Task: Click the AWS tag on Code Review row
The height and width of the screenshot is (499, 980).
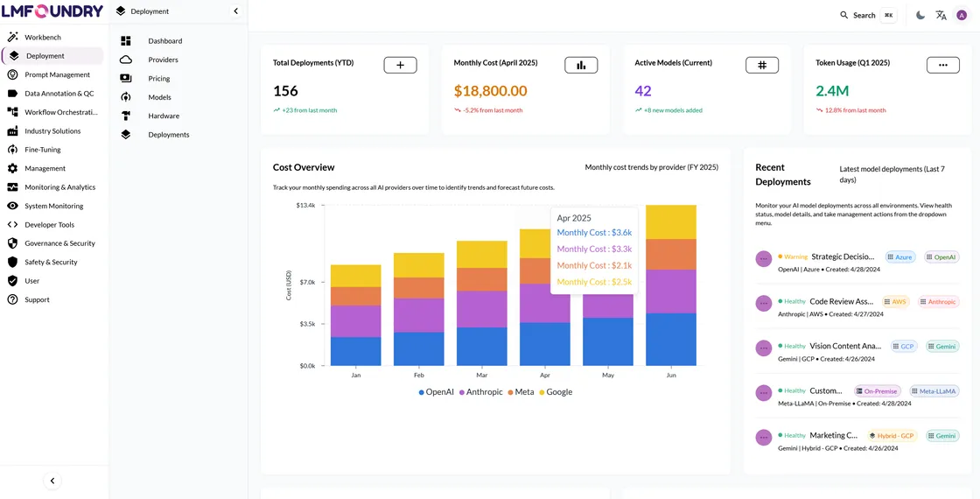Action: (896, 301)
